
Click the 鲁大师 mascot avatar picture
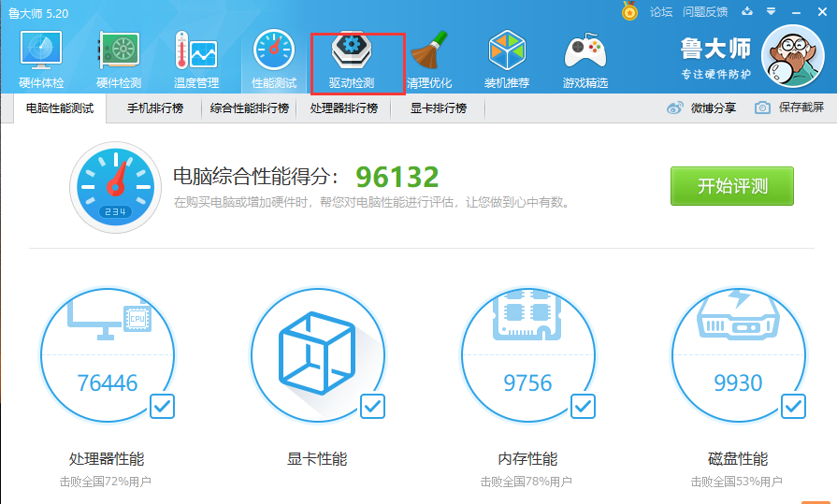point(792,55)
